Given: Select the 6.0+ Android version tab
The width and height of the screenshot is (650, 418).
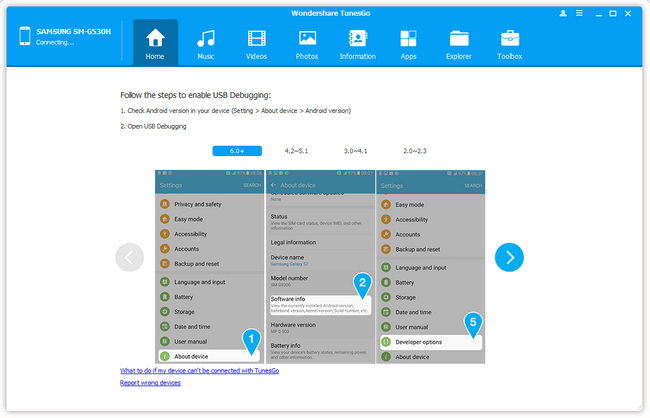Looking at the screenshot, I should click(x=237, y=151).
